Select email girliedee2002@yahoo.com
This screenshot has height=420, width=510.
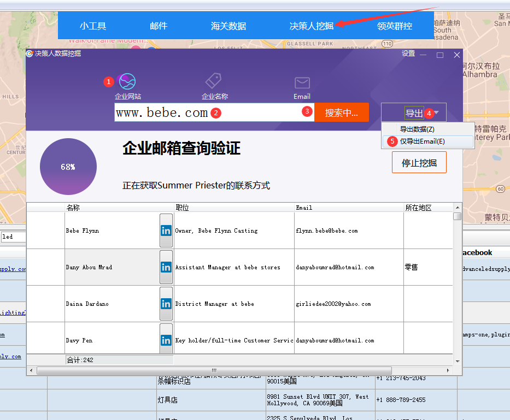pyautogui.click(x=349, y=304)
